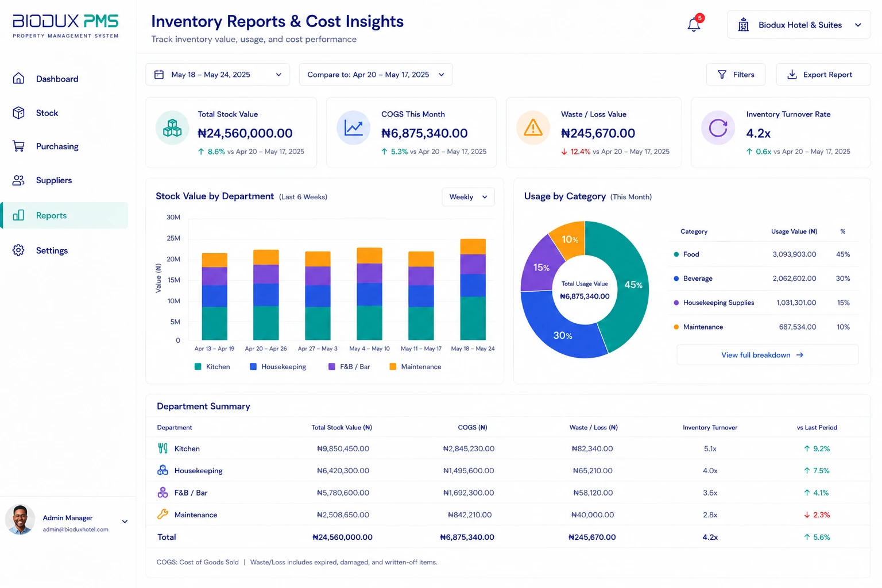Viewport: 882px width, 588px height.
Task: Click the hotel building icon in property selector
Action: pos(743,25)
